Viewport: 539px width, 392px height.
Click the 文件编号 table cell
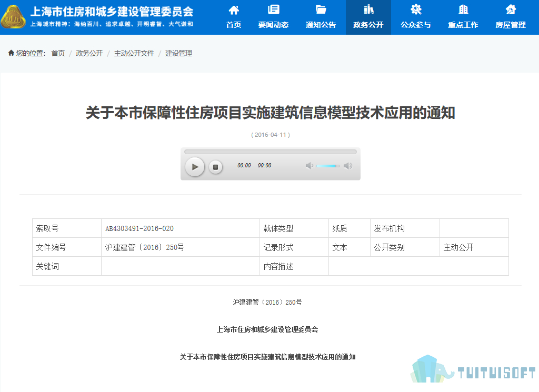pyautogui.click(x=67, y=247)
